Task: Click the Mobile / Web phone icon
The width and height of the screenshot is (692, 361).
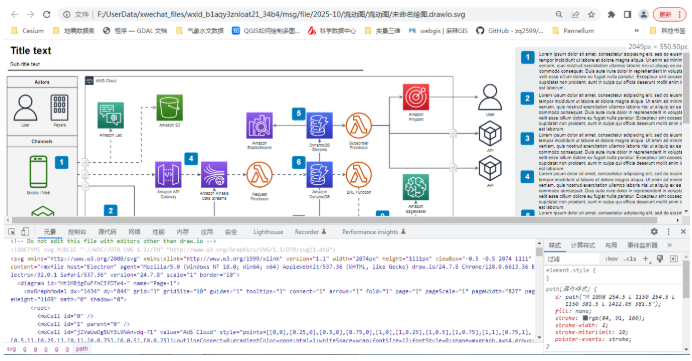Action: 38,172
